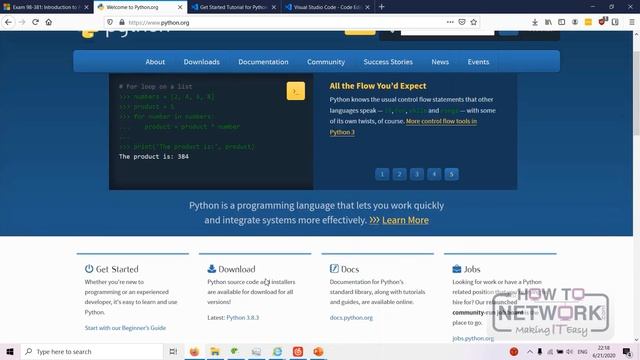Open the page actions three-dot menu
Viewport: 640px width, 360px height.
tap(450, 22)
